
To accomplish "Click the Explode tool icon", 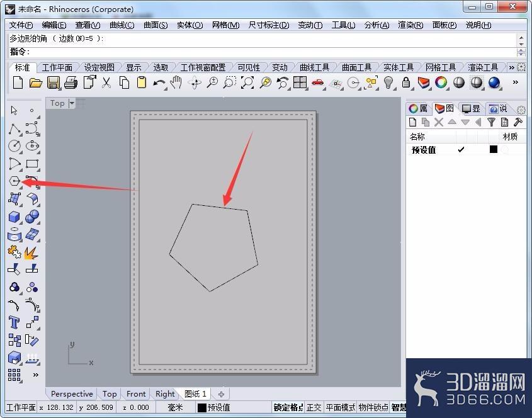I will pyautogui.click(x=31, y=252).
